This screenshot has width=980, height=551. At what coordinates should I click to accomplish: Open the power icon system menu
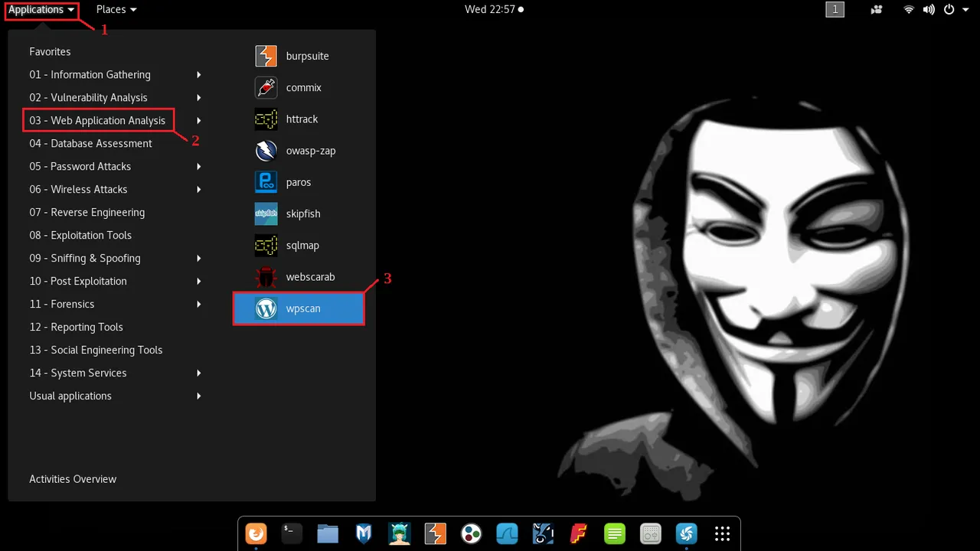(x=949, y=10)
